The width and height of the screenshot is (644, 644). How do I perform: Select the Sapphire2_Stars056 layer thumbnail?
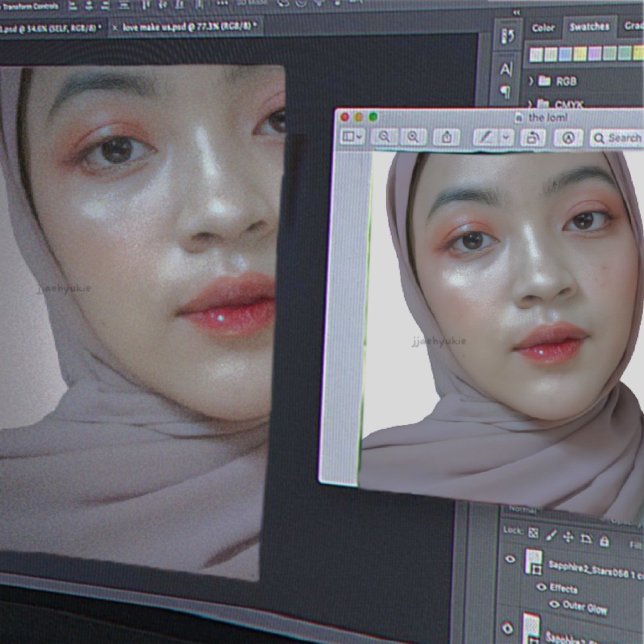coord(534,562)
